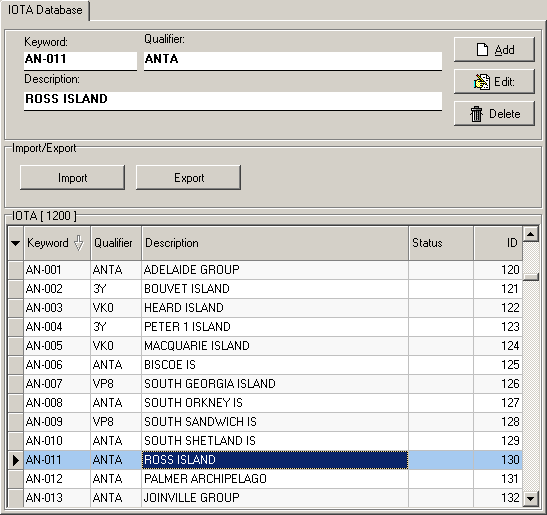This screenshot has width=547, height=515.
Task: Select the AN-007 keyword cell
Action: tap(57, 384)
